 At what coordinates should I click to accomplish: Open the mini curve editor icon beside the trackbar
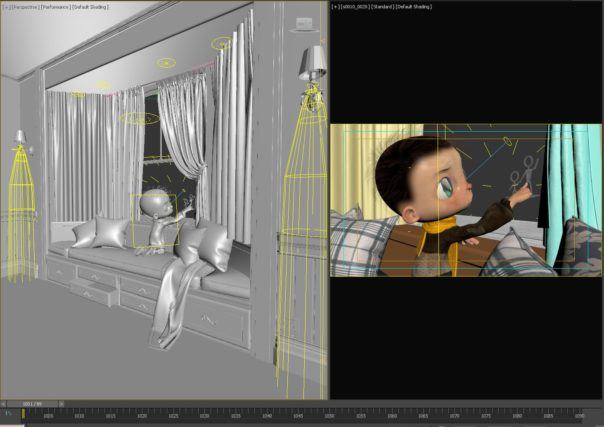6,414
